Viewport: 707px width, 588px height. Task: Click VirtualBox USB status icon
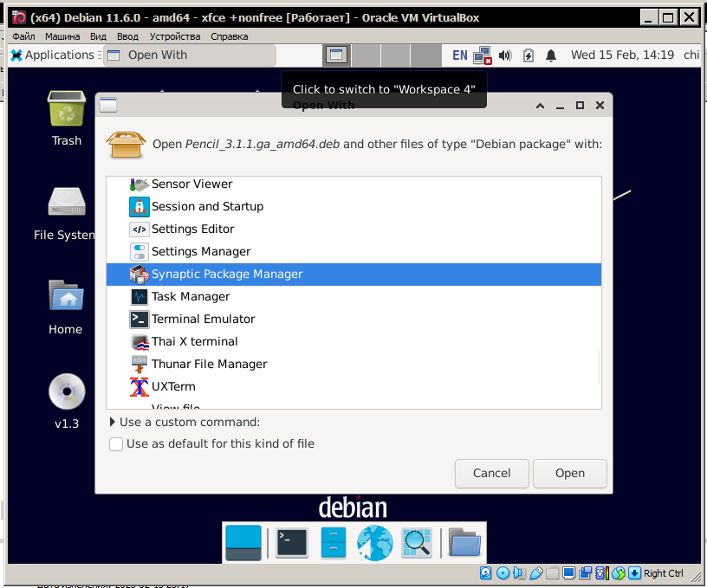[535, 573]
